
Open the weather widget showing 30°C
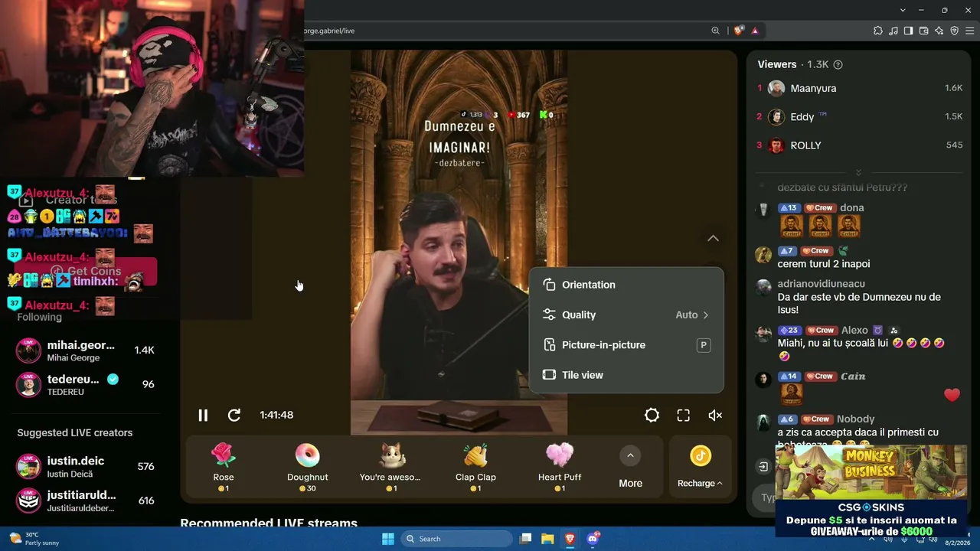pyautogui.click(x=34, y=539)
